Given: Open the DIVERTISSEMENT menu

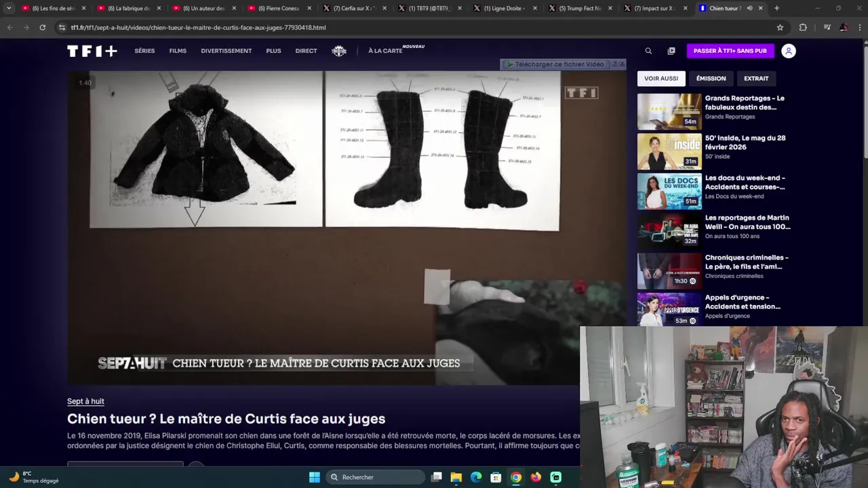Looking at the screenshot, I should [226, 51].
